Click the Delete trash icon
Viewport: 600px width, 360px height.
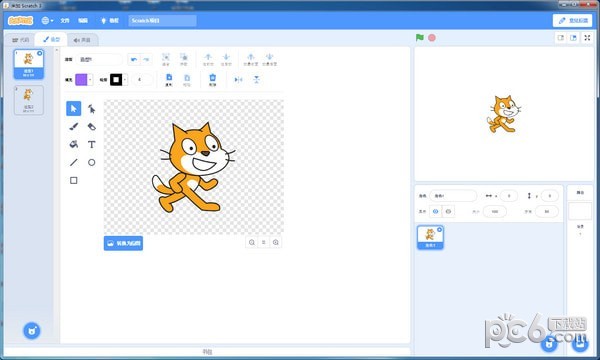212,80
